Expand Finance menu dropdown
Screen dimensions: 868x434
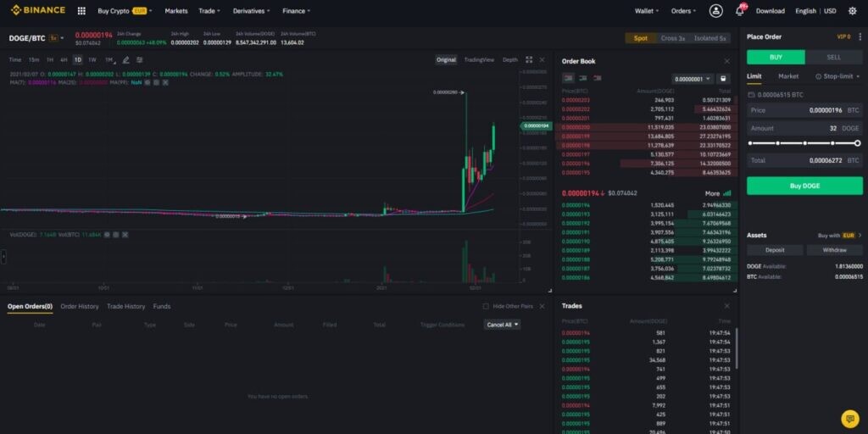tap(296, 11)
